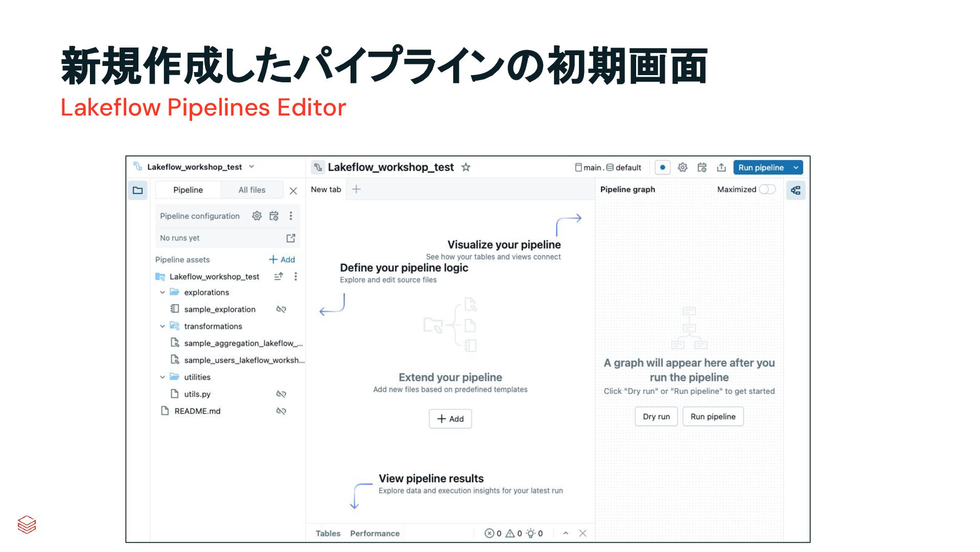Click the main.default catalog schema selector

[x=608, y=168]
